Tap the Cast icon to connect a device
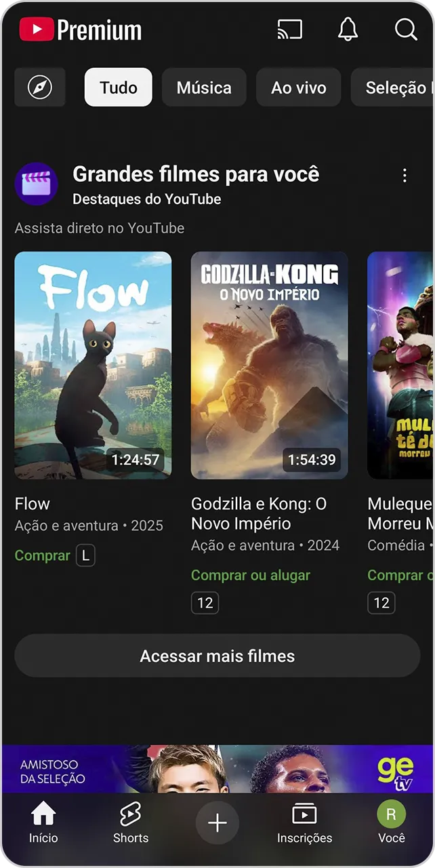 (290, 30)
